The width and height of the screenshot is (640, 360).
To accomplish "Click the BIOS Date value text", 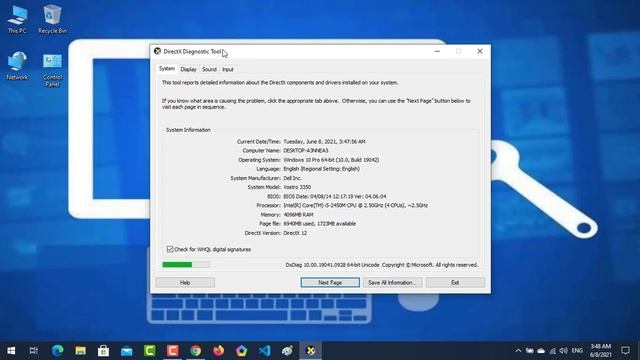I will pos(335,196).
